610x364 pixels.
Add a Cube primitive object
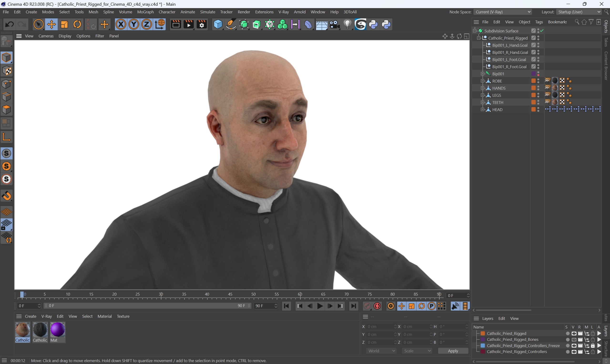(218, 24)
